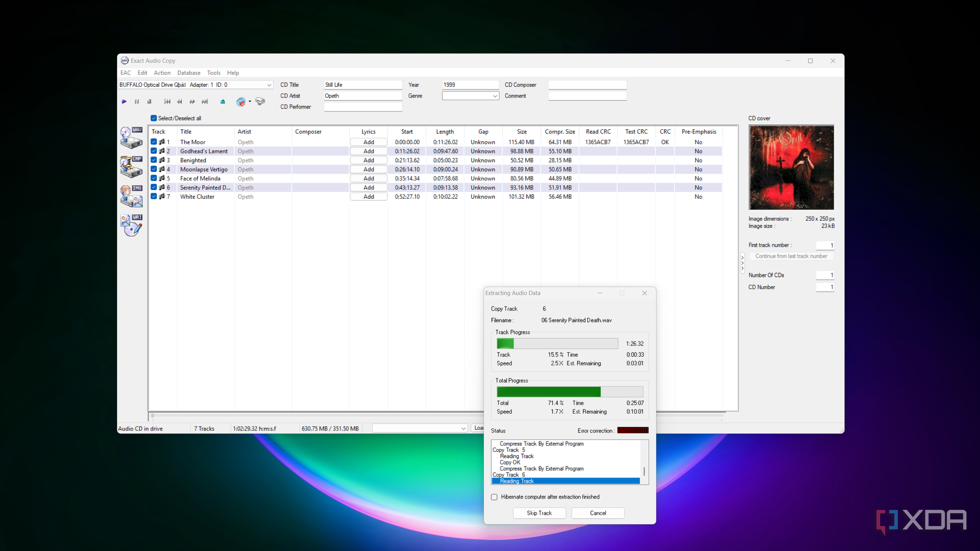Uncheck track 7 White Cluster checkbox

[x=154, y=196]
